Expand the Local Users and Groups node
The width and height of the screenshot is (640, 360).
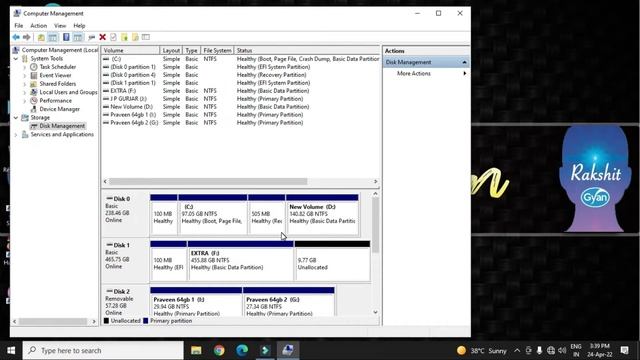pyautogui.click(x=25, y=93)
